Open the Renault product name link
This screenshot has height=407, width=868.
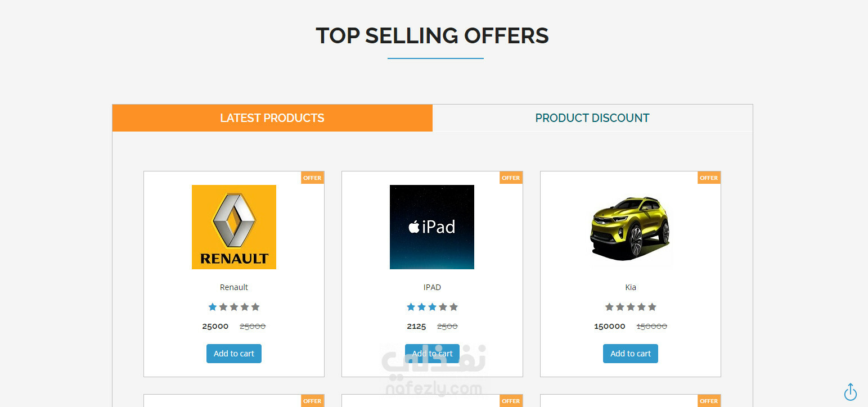[234, 287]
